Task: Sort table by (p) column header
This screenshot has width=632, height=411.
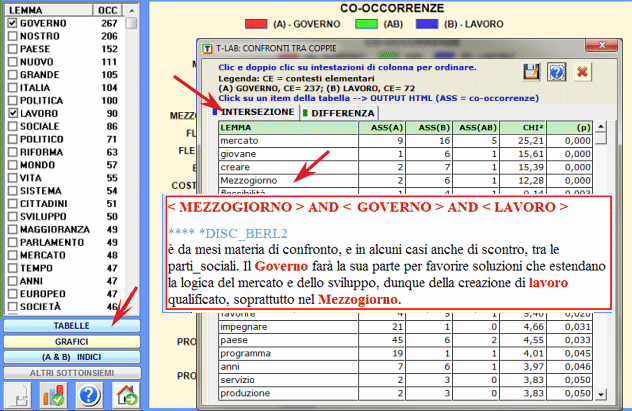Action: click(569, 128)
